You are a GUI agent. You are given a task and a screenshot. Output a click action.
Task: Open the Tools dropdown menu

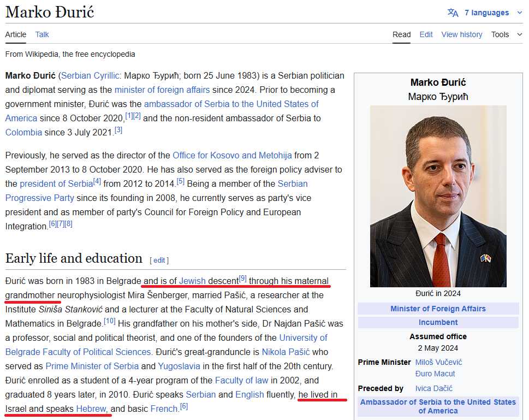click(x=507, y=34)
